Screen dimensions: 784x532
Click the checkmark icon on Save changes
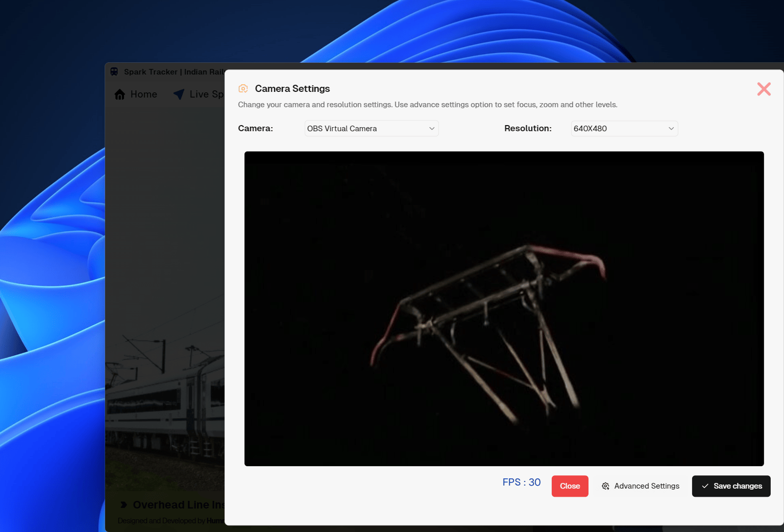[705, 486]
